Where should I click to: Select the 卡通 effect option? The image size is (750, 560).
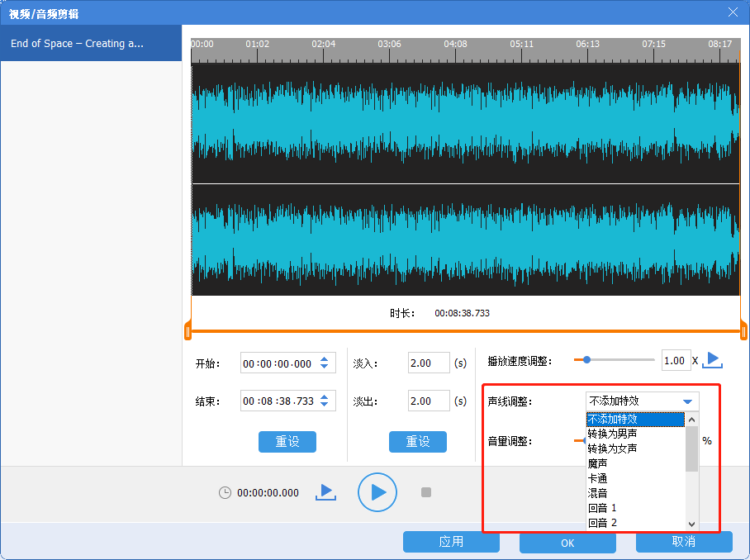(x=635, y=478)
